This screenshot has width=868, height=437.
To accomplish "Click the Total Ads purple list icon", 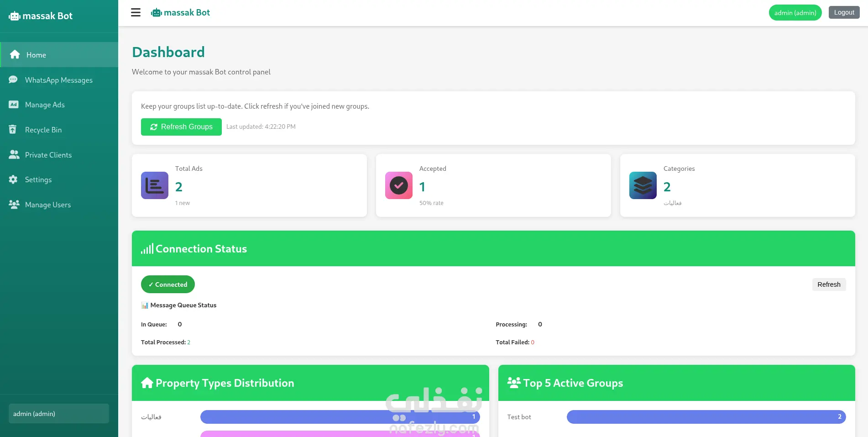I will [x=155, y=185].
